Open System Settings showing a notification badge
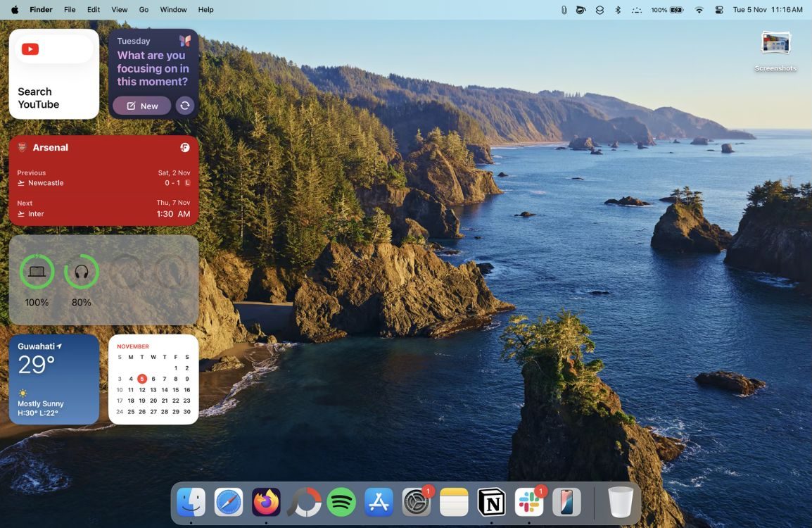812x528 pixels. [416, 502]
